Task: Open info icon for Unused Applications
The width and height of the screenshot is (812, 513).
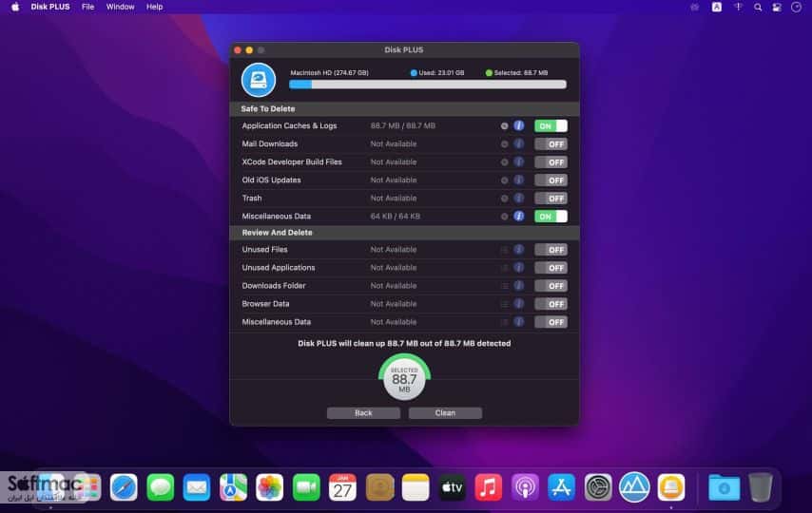Action: point(518,268)
